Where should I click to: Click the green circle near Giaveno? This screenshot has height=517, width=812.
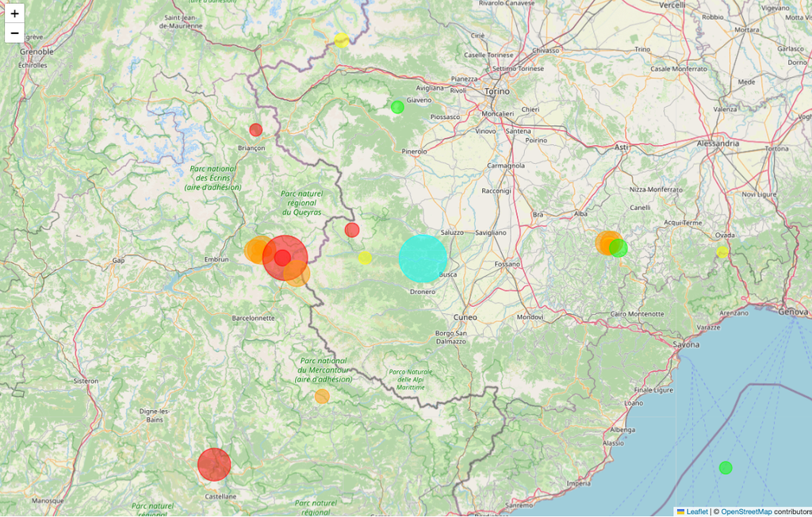pos(397,107)
